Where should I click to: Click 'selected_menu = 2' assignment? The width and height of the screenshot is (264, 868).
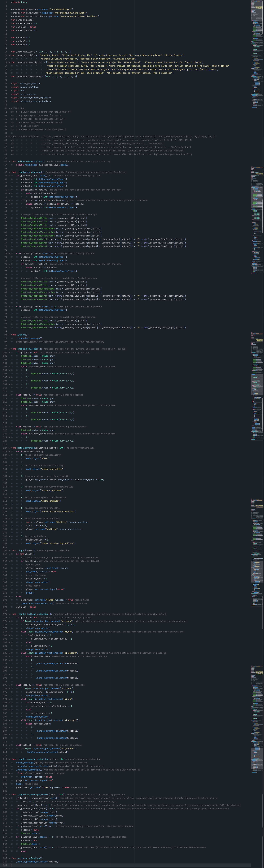pos(42,646)
